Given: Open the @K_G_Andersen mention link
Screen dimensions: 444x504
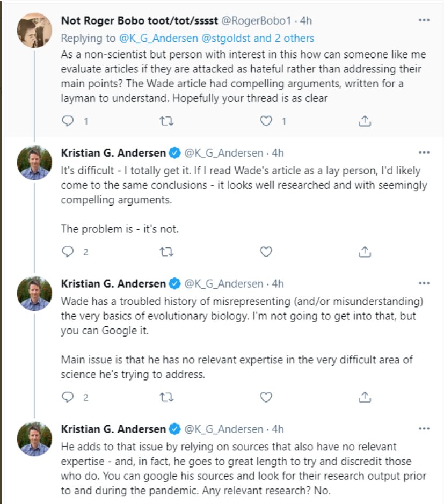Looking at the screenshot, I should pos(158,38).
